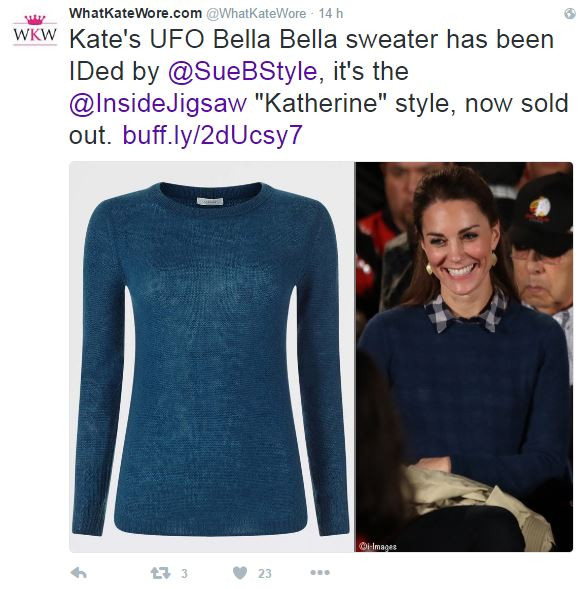Screen dimensions: 581x589
Task: Open the WhatKateWore.com display name profile
Action: pyautogui.click(x=136, y=14)
